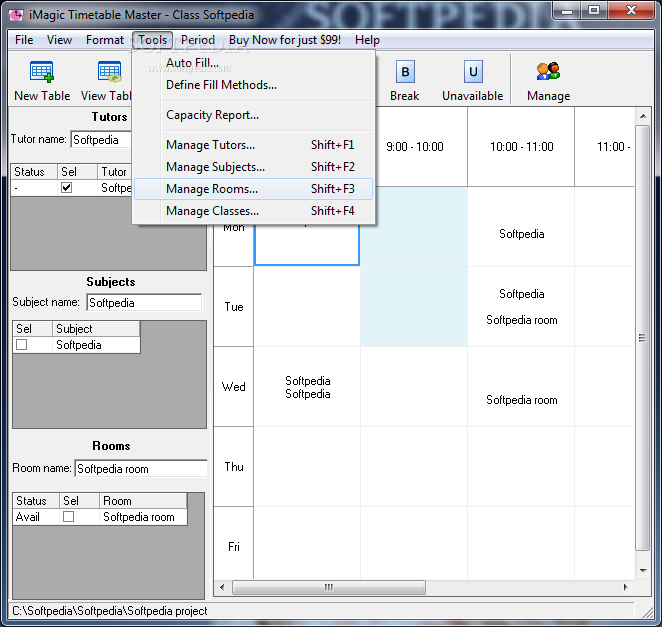The width and height of the screenshot is (662, 627).
Task: Select the Softpedia row in Subjects list
Action: tap(76, 345)
